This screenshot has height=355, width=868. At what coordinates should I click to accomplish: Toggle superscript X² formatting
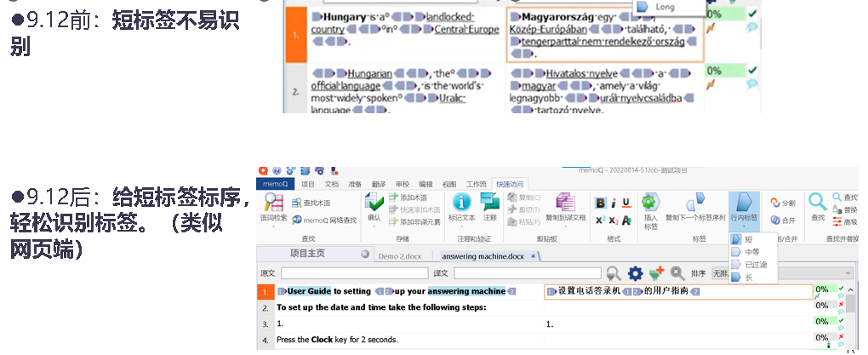600,220
